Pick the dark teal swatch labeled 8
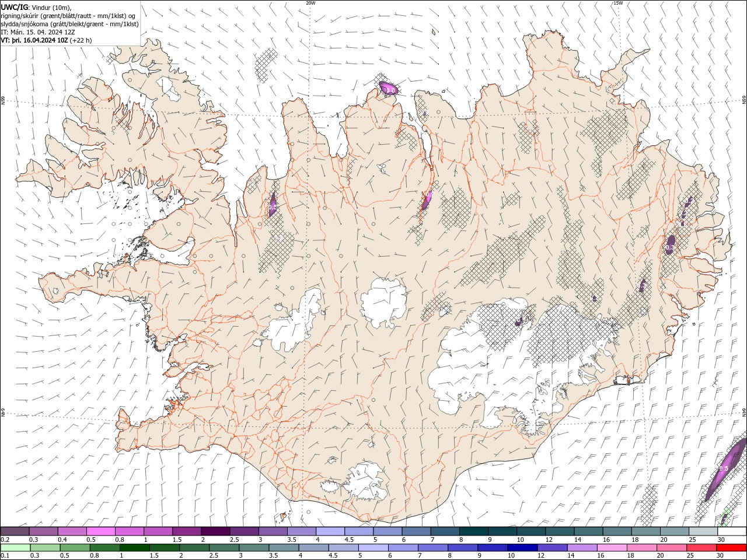 [473, 531]
